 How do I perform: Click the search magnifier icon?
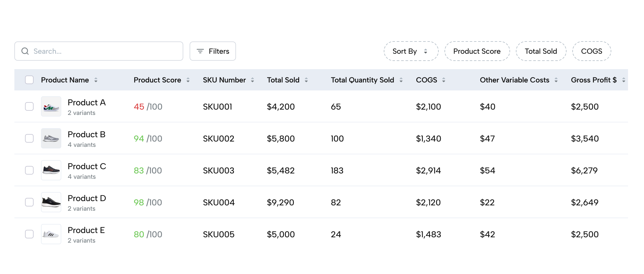[x=25, y=51]
